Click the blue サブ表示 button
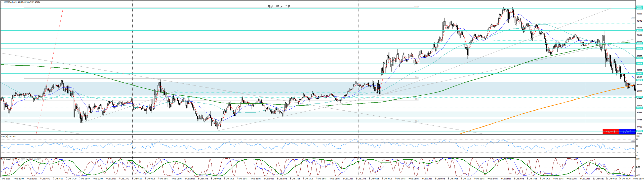The width and height of the screenshot is (644, 181). [627, 131]
